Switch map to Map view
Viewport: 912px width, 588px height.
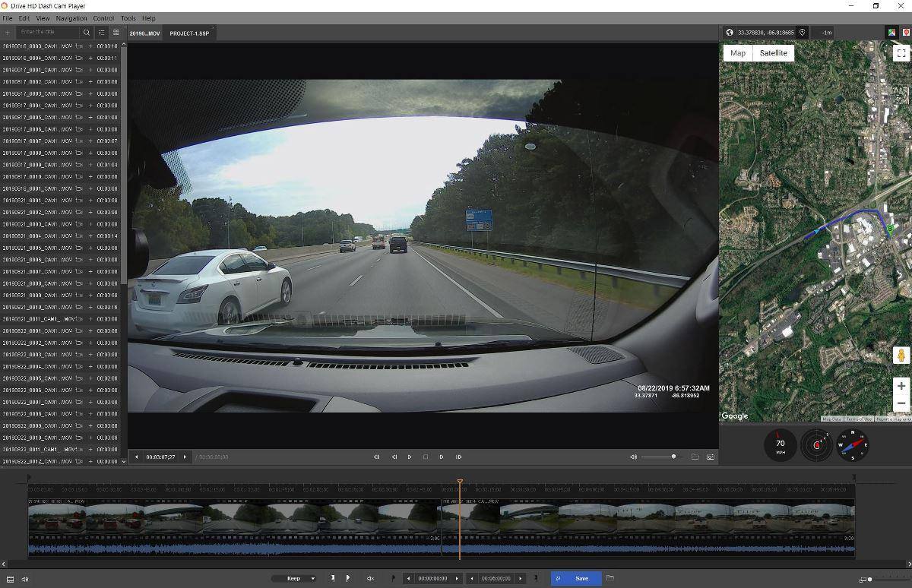click(x=737, y=53)
